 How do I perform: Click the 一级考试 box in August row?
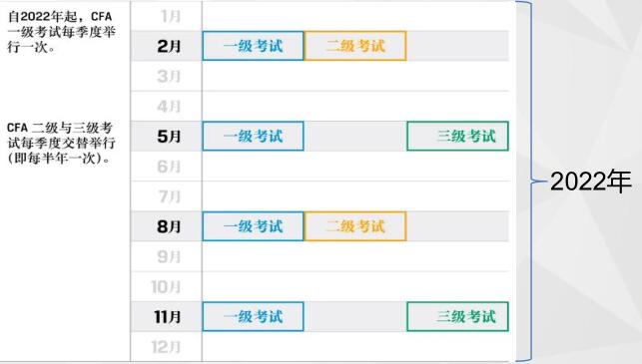(x=253, y=226)
